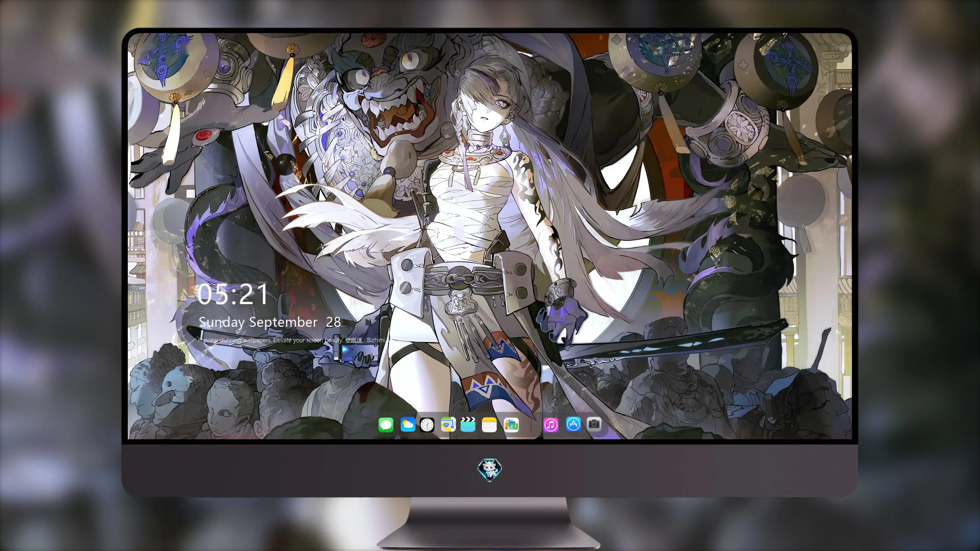The height and width of the screenshot is (551, 980).
Task: Open the blue App Store icon
Action: click(573, 424)
